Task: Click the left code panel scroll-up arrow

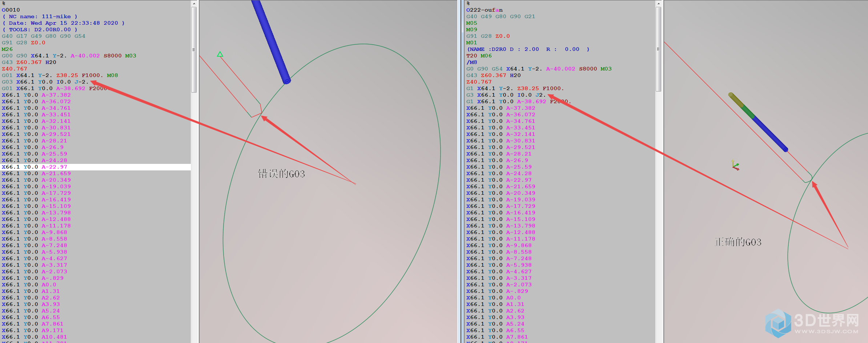Action: tap(194, 3)
